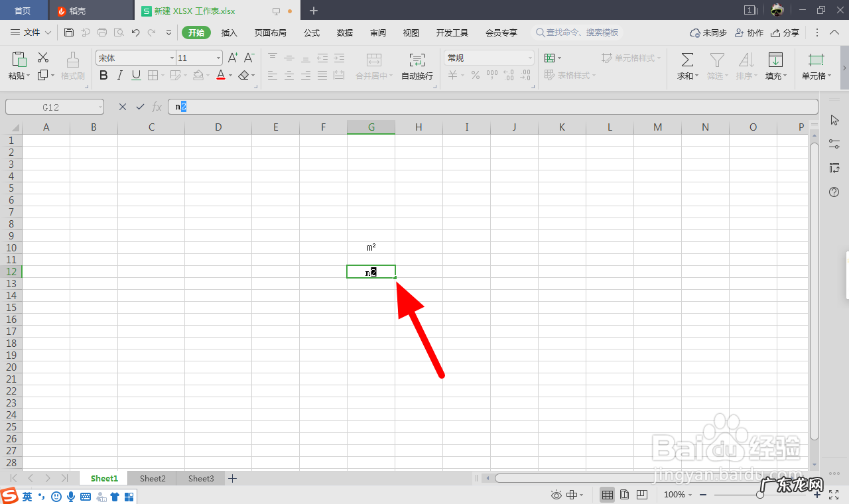Toggle the reading mode eye icon
This screenshot has height=504, width=849.
(556, 494)
